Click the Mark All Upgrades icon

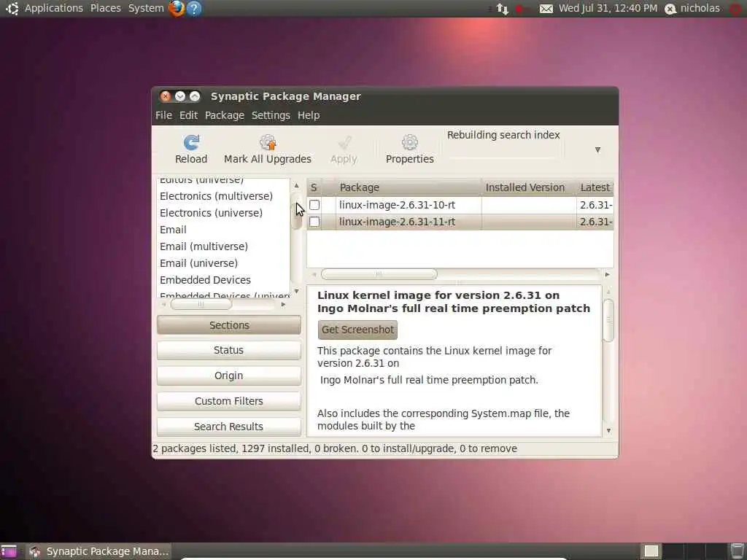pyautogui.click(x=268, y=142)
